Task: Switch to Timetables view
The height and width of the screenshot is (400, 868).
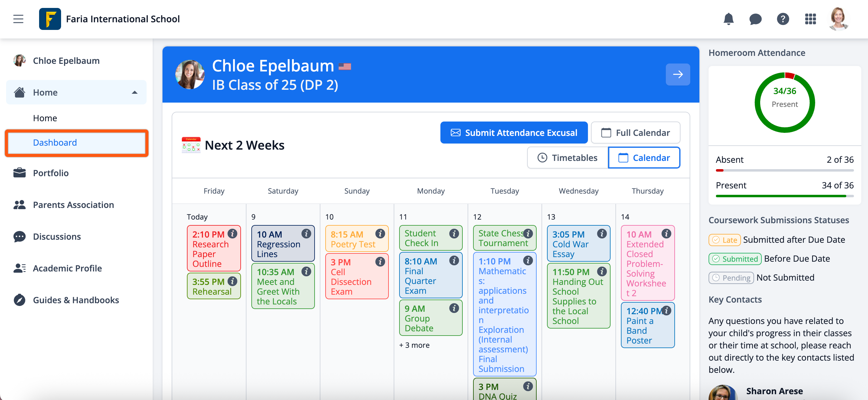Action: (568, 158)
